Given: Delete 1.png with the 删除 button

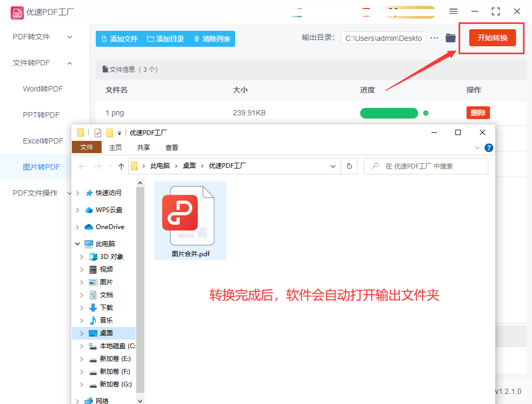Looking at the screenshot, I should [x=478, y=113].
